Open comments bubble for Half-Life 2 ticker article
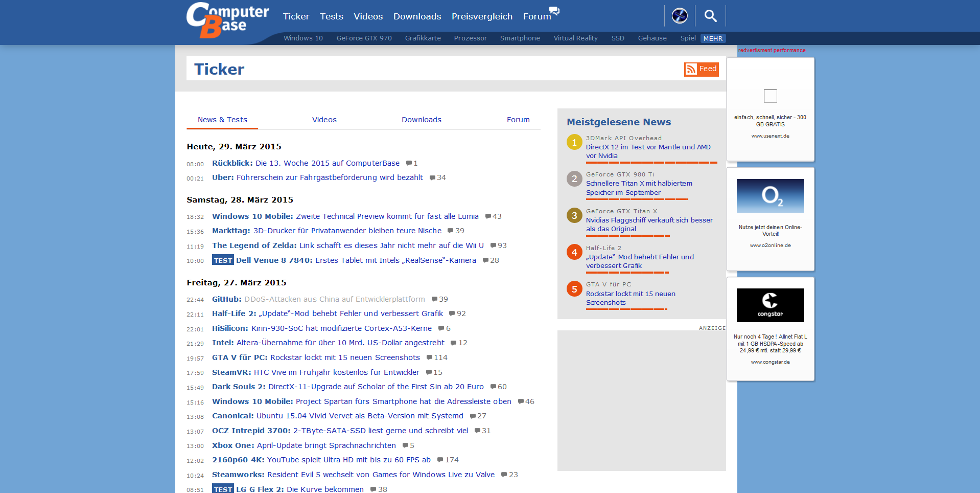 click(452, 314)
